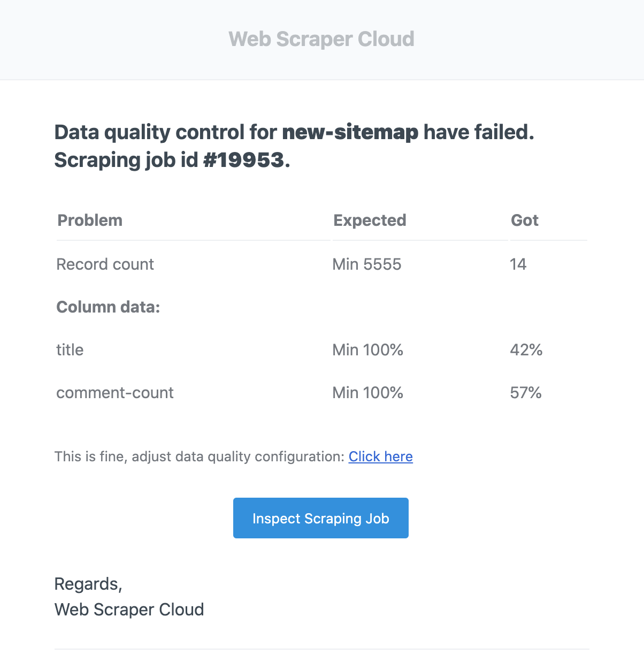Select the Record count row label

105,264
